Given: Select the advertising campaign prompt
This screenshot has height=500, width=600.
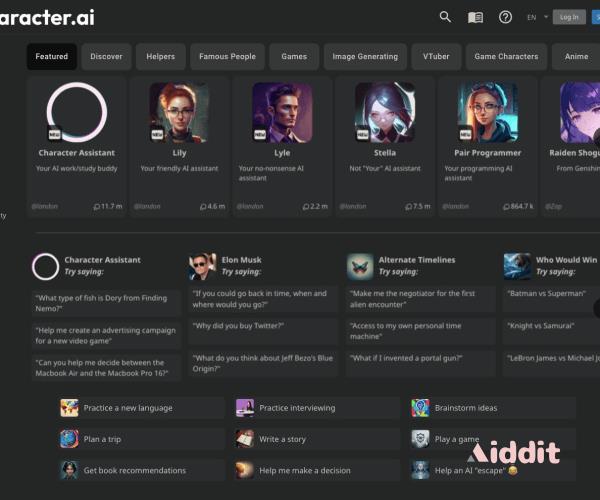Looking at the screenshot, I should pos(106,336).
